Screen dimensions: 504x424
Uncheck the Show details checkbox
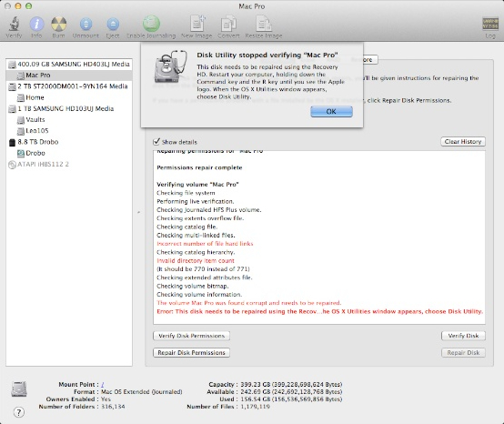[x=156, y=141]
